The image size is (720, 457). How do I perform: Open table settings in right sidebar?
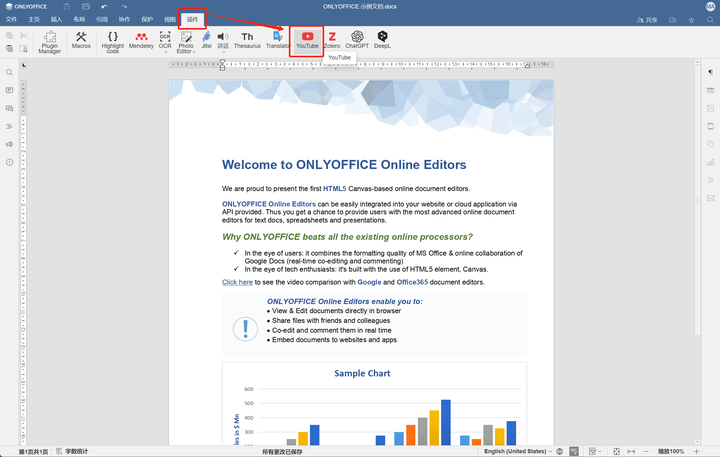click(x=710, y=90)
